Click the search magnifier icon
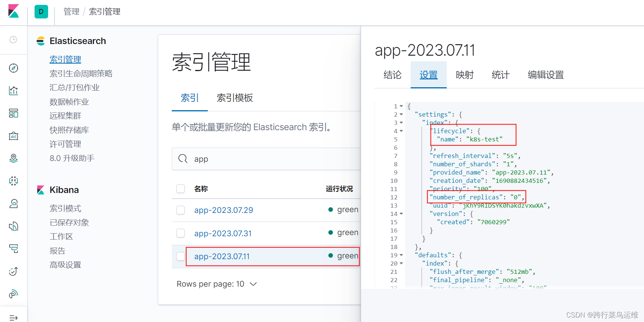 tap(183, 159)
